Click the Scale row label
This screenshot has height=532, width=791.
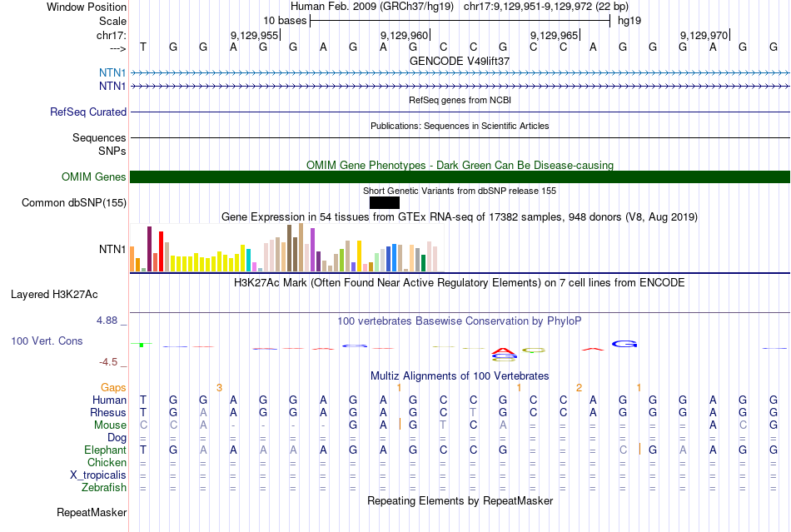click(x=112, y=21)
